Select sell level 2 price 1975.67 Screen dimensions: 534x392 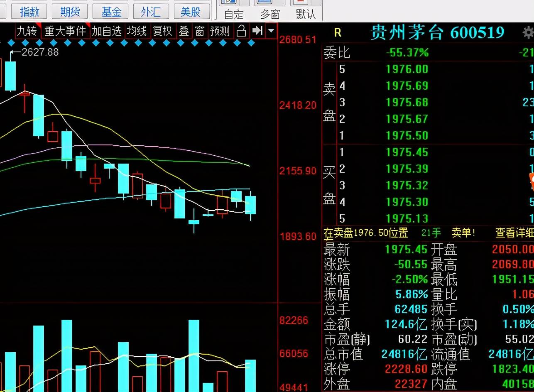tap(407, 119)
